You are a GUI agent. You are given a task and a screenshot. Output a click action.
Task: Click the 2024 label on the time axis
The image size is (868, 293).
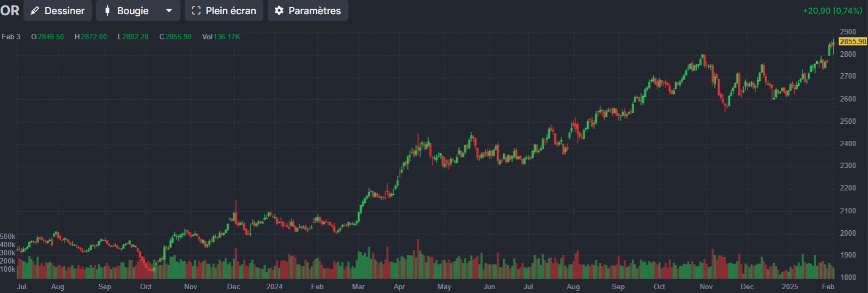(274, 286)
